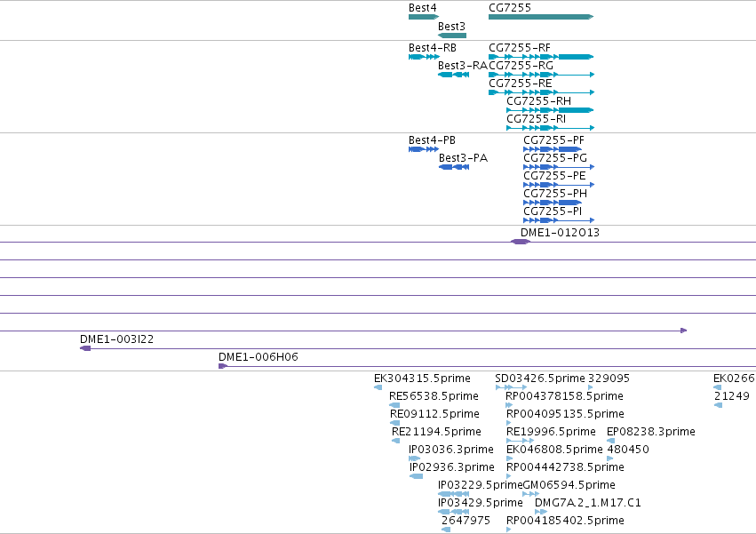Click the GM06594.5prime EST glyph
756x534 pixels.
[x=531, y=494]
